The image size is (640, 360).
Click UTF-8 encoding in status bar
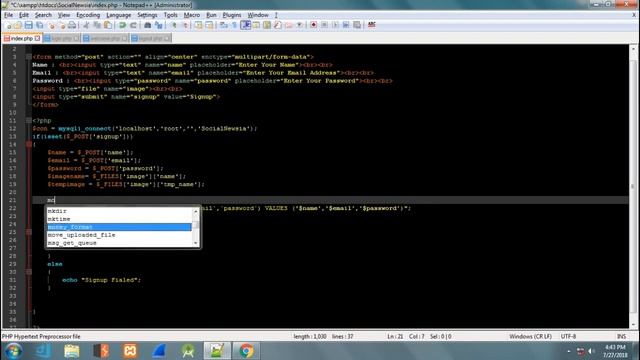[568, 337]
